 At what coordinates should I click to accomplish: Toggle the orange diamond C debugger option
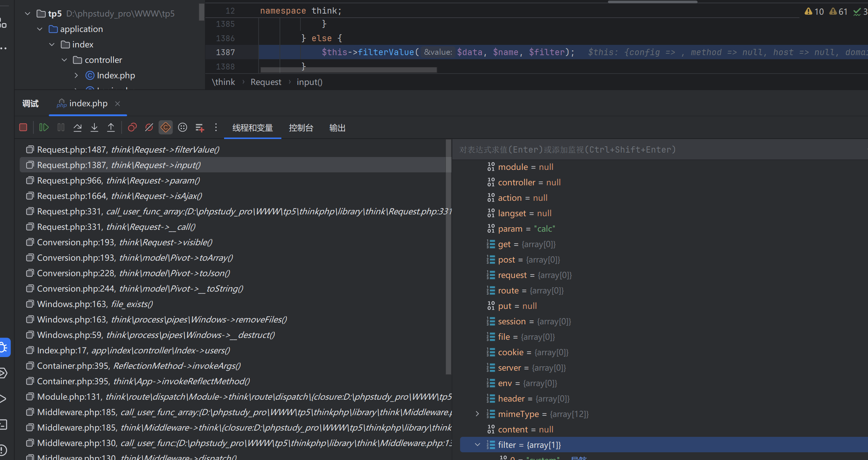pos(166,128)
